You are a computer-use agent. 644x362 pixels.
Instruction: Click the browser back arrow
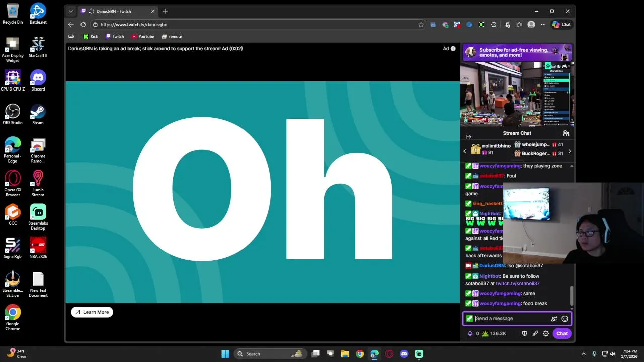(71, 24)
